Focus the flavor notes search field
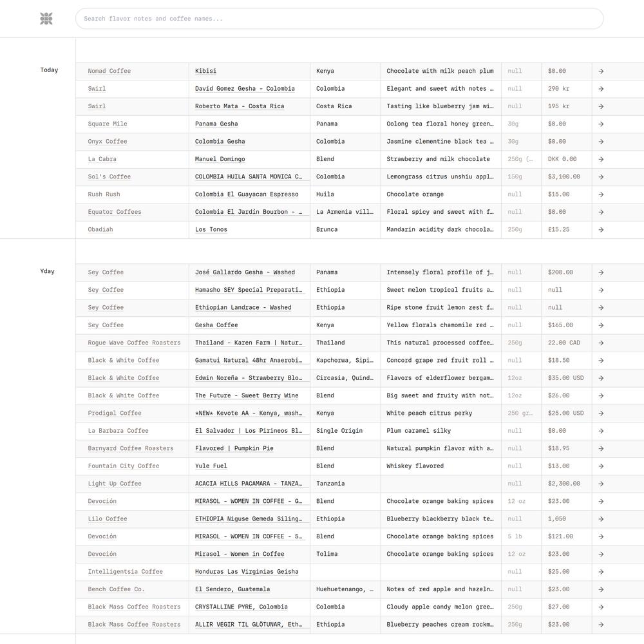This screenshot has height=644, width=644. point(339,19)
